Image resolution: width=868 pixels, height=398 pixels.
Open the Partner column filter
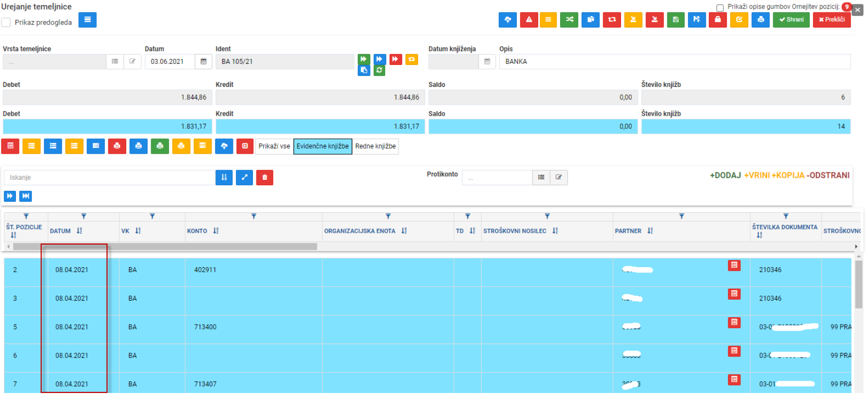click(x=681, y=216)
